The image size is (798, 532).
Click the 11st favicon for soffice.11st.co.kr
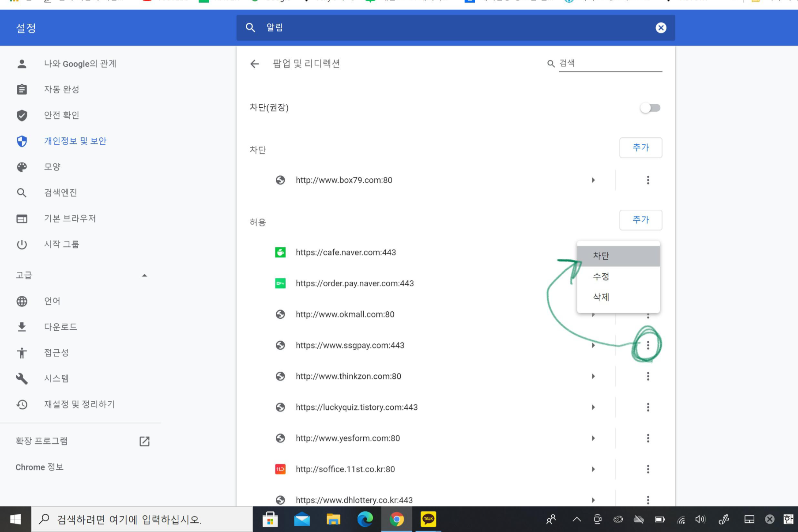coord(280,469)
